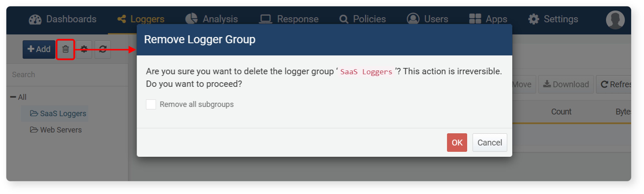The image size is (644, 194).
Task: Select the SaaS Loggers group folder
Action: tap(58, 114)
